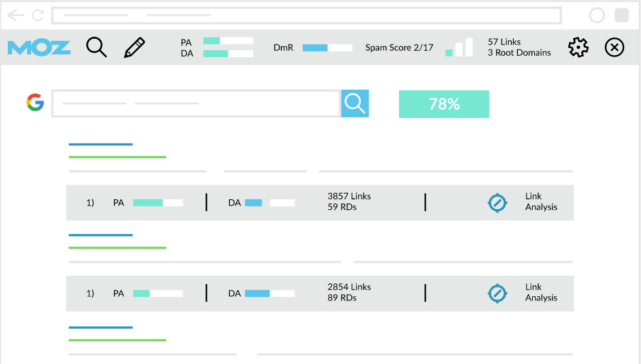Close the MozBar with X icon
Viewport: 641px width, 364px height.
pos(614,47)
